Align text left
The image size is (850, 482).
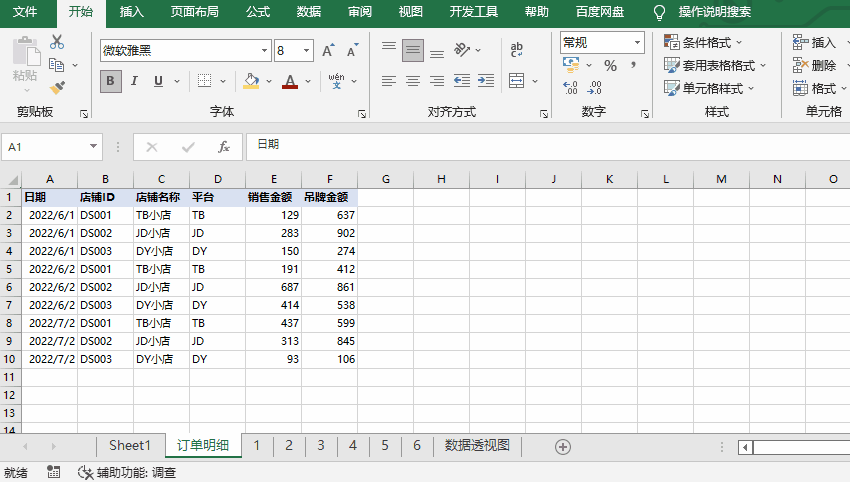pos(389,81)
